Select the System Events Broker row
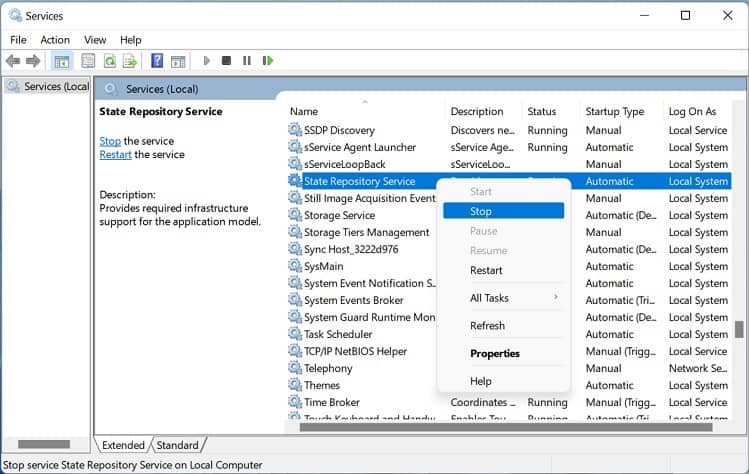The image size is (749, 474). tap(509, 300)
